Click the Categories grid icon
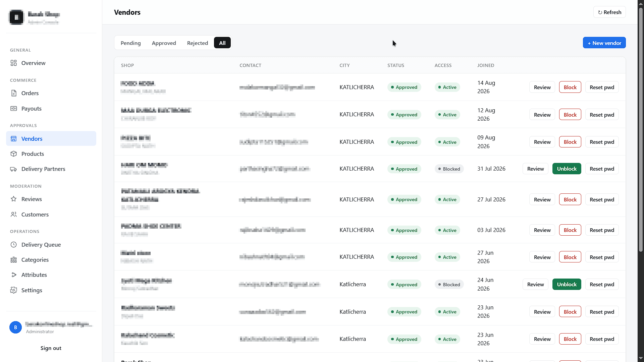 click(14, 260)
